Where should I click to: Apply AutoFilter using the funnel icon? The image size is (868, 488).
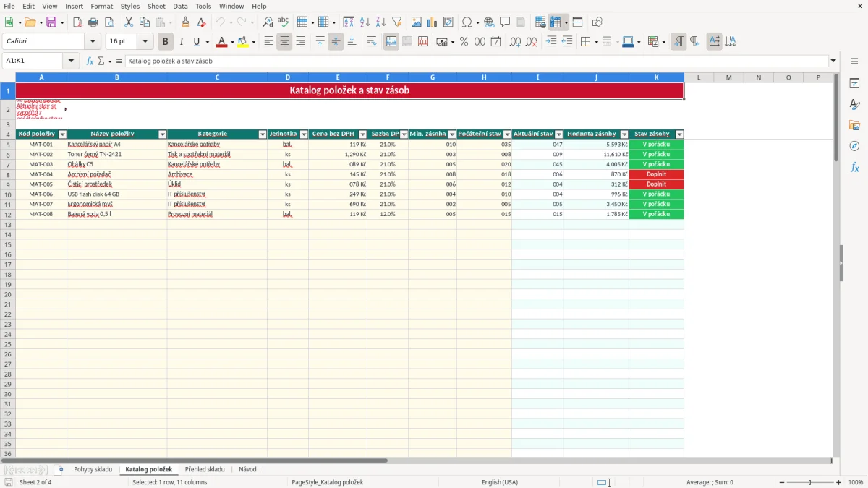(396, 22)
